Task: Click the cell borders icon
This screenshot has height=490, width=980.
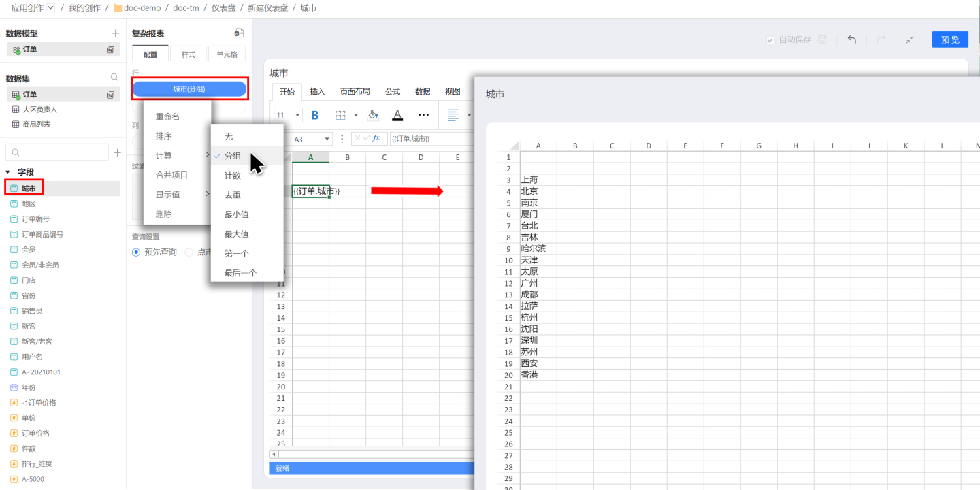Action: (x=341, y=116)
